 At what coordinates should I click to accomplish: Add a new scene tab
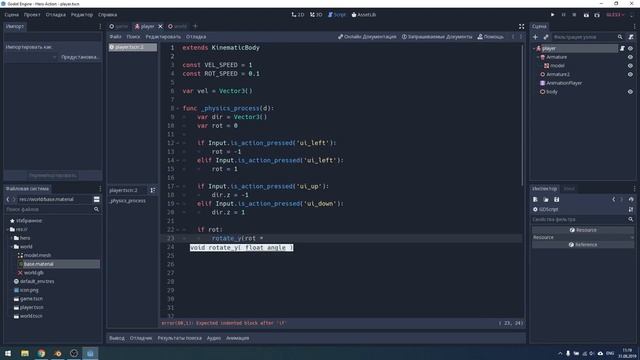195,27
